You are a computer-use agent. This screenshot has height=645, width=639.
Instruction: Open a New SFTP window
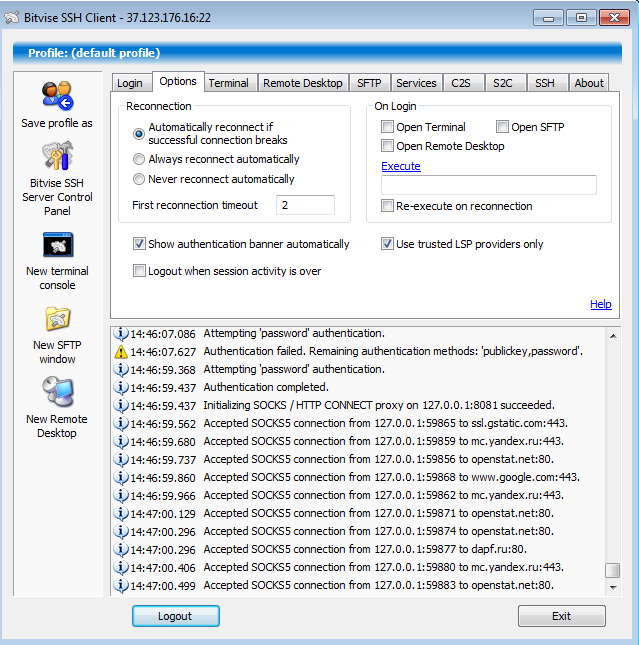coord(58,318)
